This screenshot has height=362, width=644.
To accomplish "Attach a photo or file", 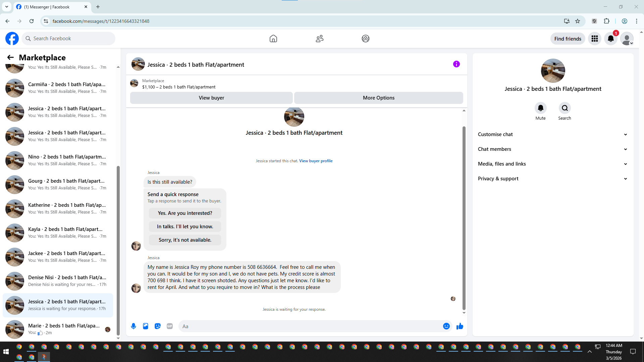I will (x=146, y=326).
